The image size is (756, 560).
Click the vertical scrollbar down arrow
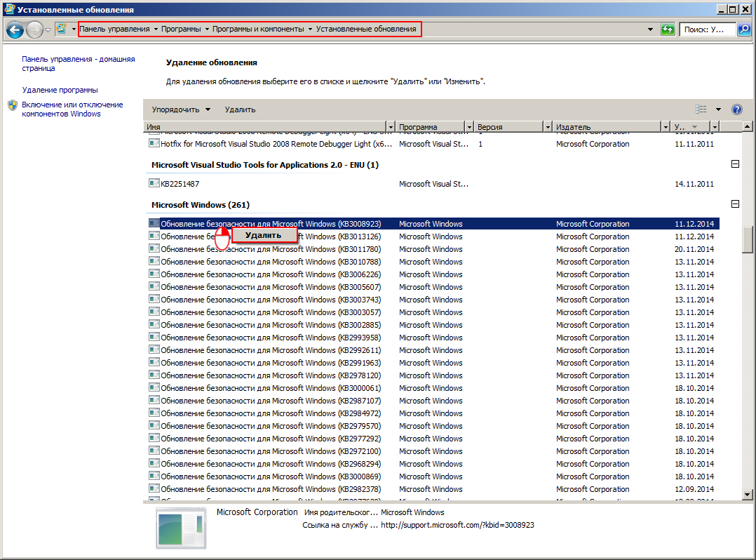click(x=748, y=494)
